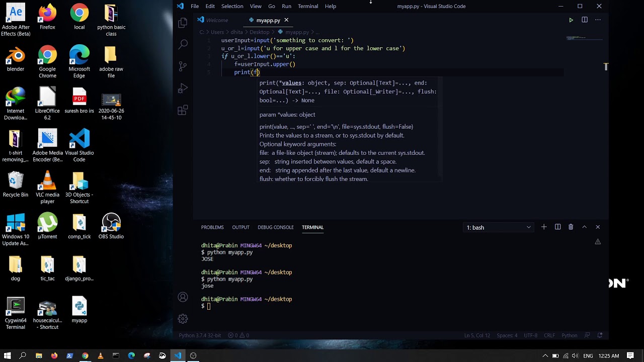Open the Run and Debug view
The image size is (644, 362).
(183, 88)
